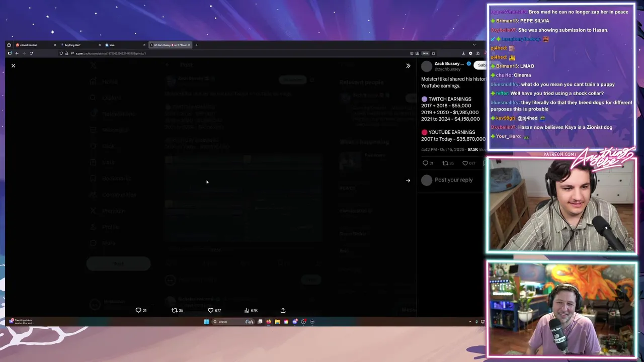The image size is (644, 362).
Task: View analytics via the 67K bar chart icon
Action: (x=251, y=310)
